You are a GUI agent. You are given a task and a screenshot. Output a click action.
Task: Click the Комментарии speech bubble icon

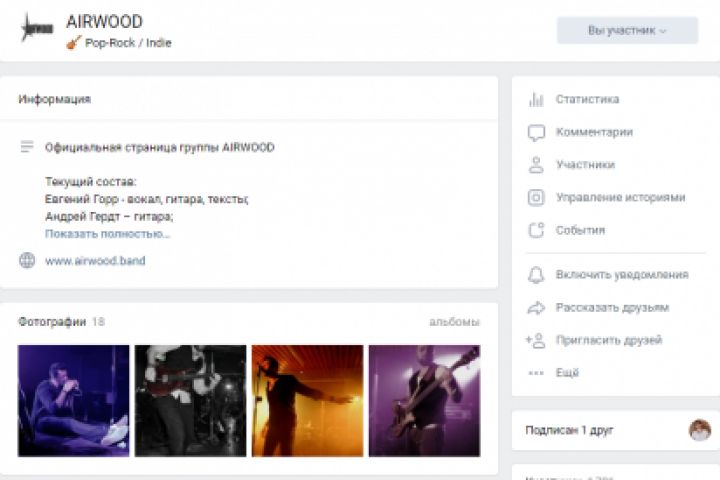click(536, 132)
